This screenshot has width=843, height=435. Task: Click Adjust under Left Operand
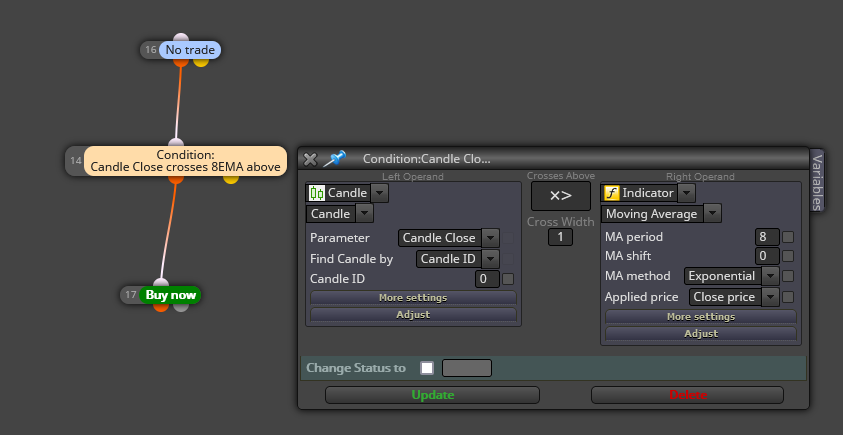pos(413,315)
